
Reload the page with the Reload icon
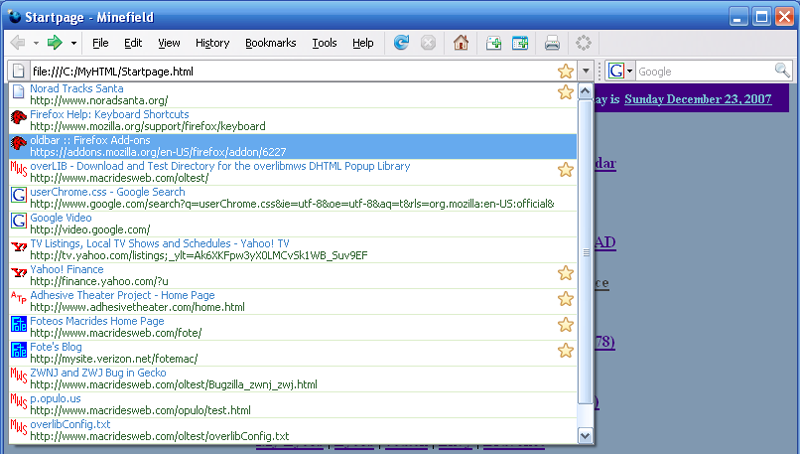[x=401, y=43]
